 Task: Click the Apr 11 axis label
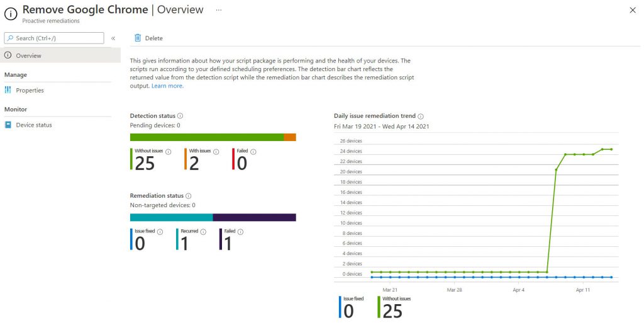pos(583,290)
